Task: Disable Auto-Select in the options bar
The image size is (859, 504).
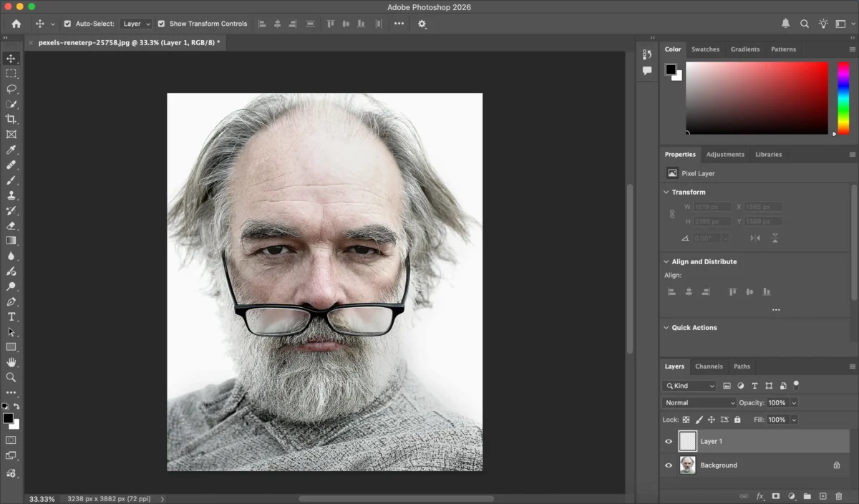Action: coord(67,23)
